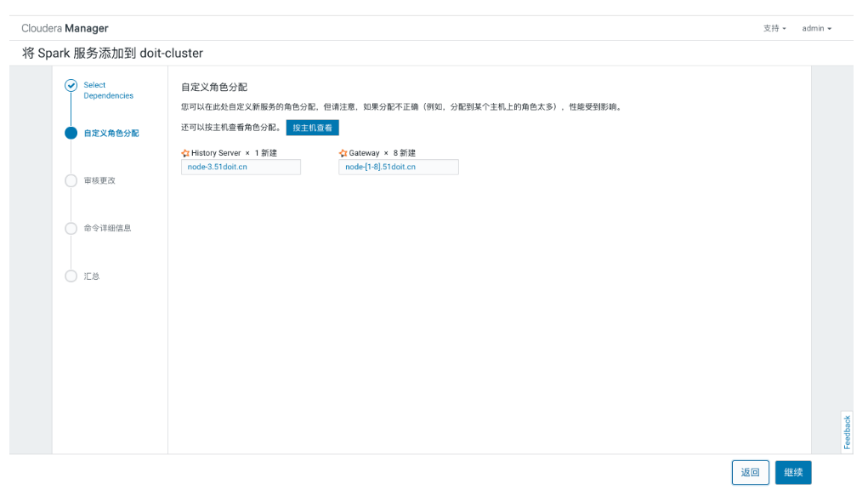Open History Server host field node-3.51doit.cn
The image size is (868, 495).
click(241, 167)
